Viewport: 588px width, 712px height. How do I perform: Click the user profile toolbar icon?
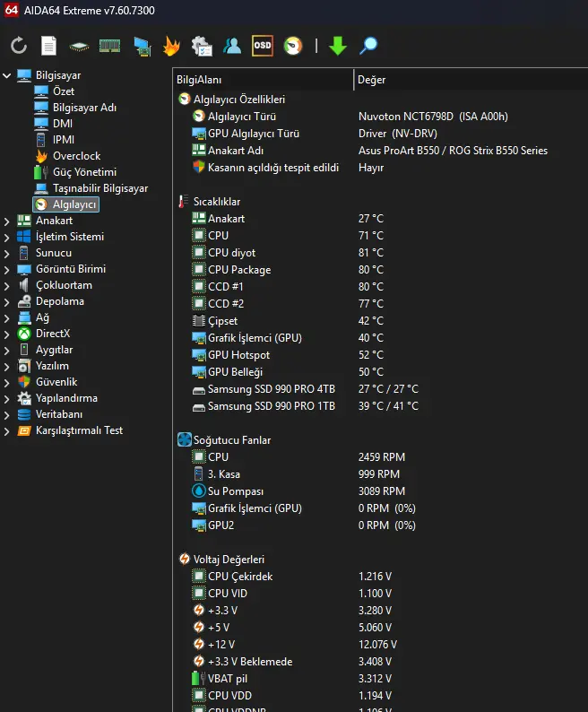tap(232, 46)
